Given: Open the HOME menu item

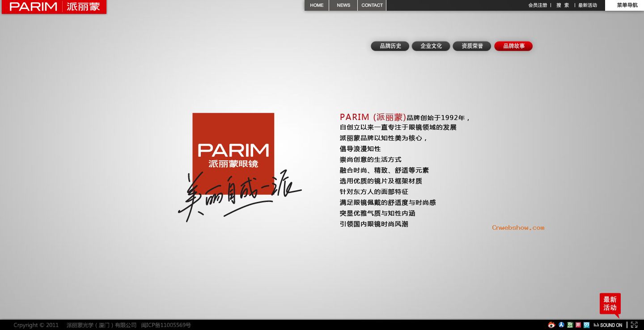Looking at the screenshot, I should click(317, 5).
